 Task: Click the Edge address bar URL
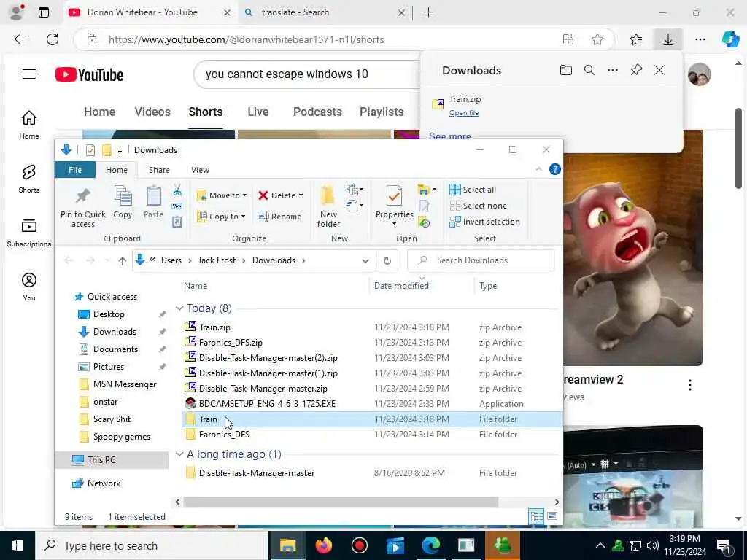247,39
